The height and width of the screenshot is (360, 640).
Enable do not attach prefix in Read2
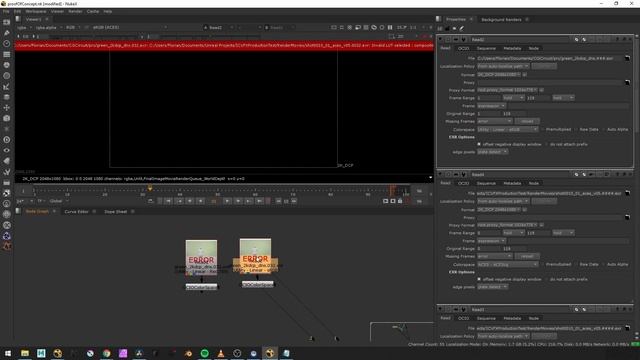tap(547, 144)
